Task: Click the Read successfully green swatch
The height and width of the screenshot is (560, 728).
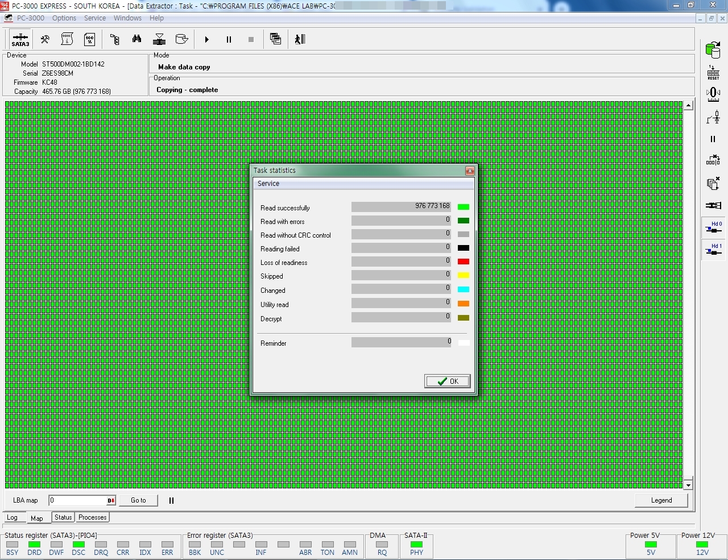Action: click(x=464, y=208)
